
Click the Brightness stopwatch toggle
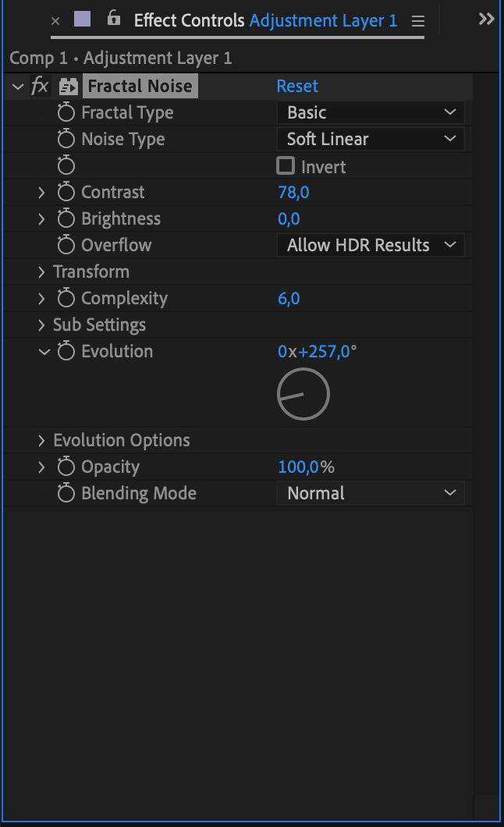click(66, 218)
